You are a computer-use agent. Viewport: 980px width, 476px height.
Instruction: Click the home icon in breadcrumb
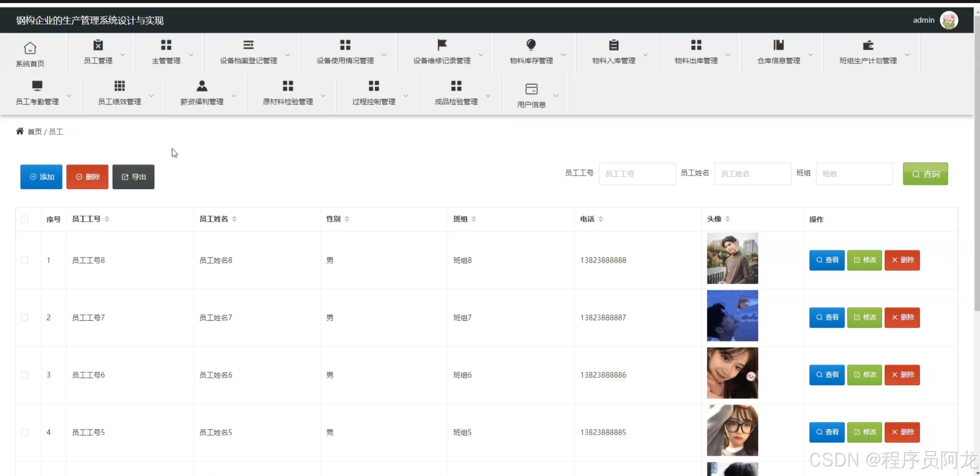[20, 131]
